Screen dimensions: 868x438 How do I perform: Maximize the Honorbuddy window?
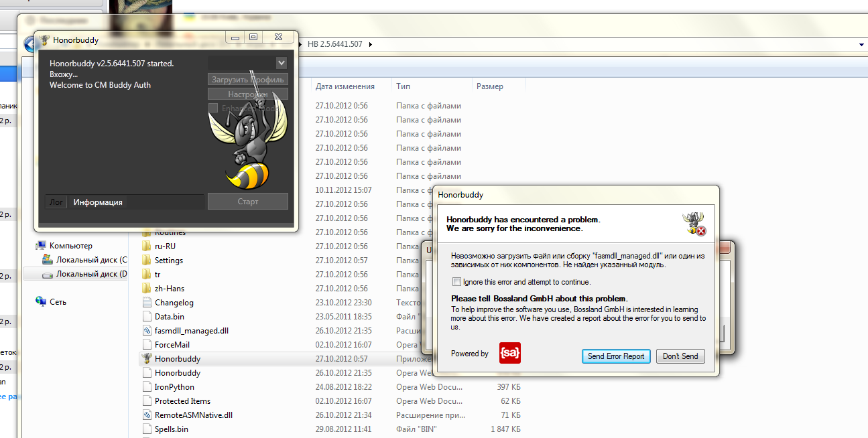(253, 38)
